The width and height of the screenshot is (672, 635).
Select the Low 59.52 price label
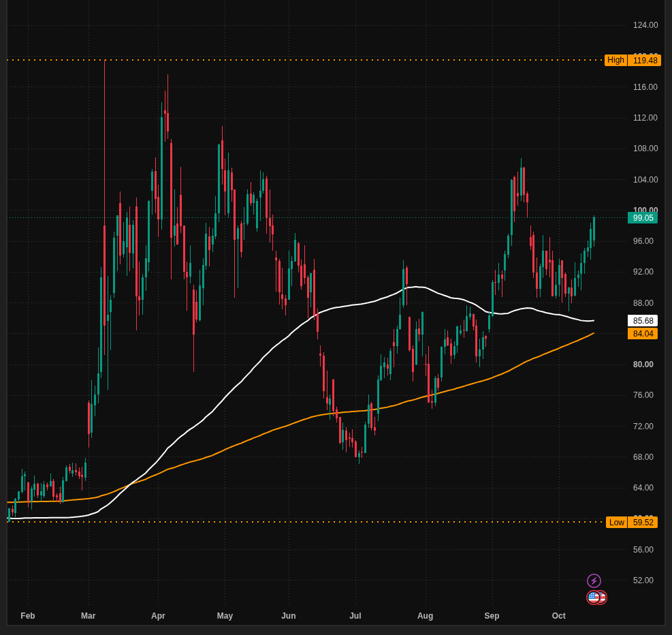(x=632, y=522)
